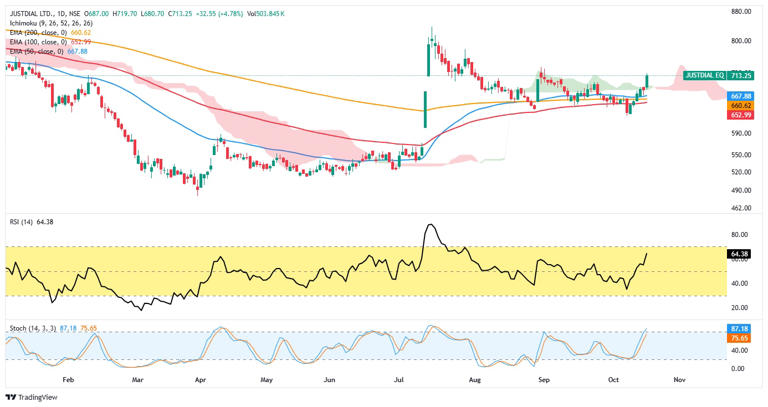This screenshot has width=768, height=407.
Task: Click the Apr label on time axis
Action: 200,380
